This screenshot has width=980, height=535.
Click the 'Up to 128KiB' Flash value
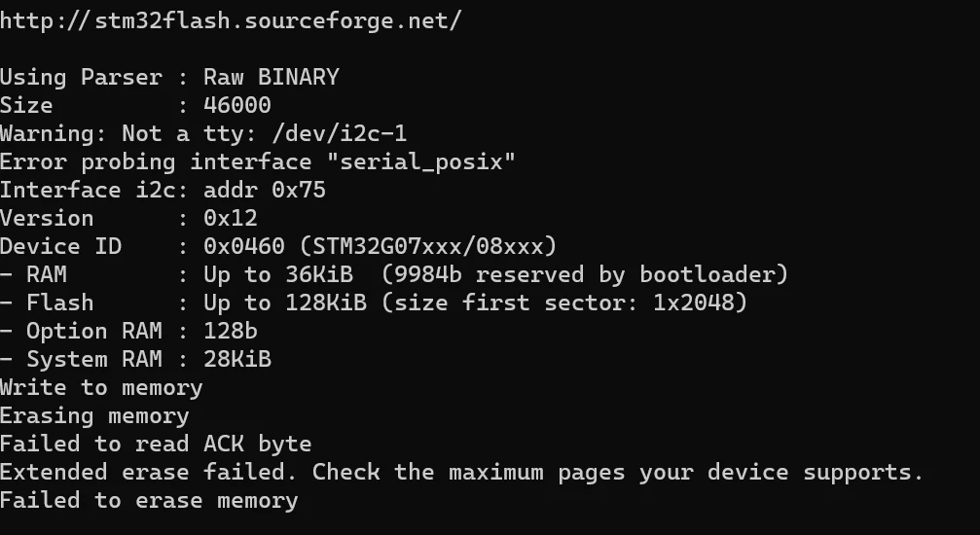click(x=285, y=303)
